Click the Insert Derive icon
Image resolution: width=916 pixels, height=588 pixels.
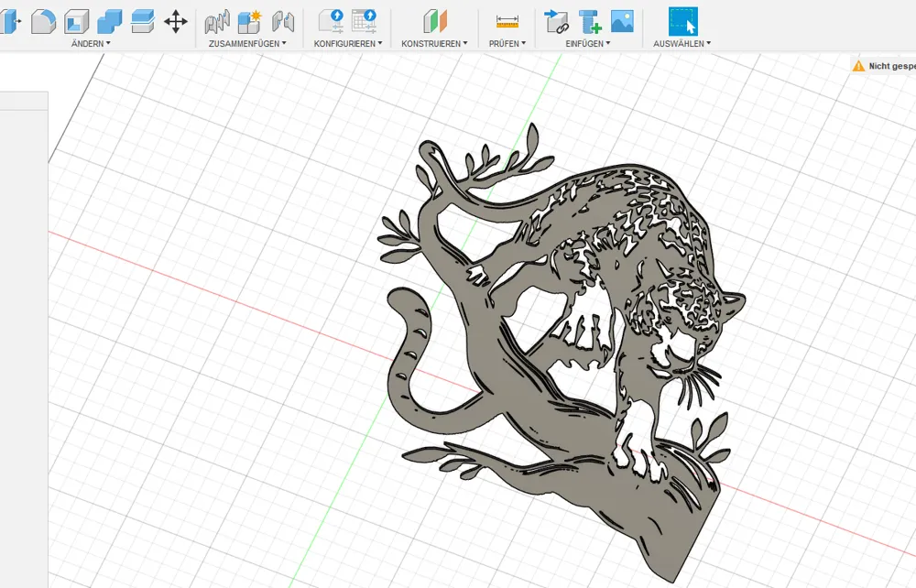[x=556, y=22]
